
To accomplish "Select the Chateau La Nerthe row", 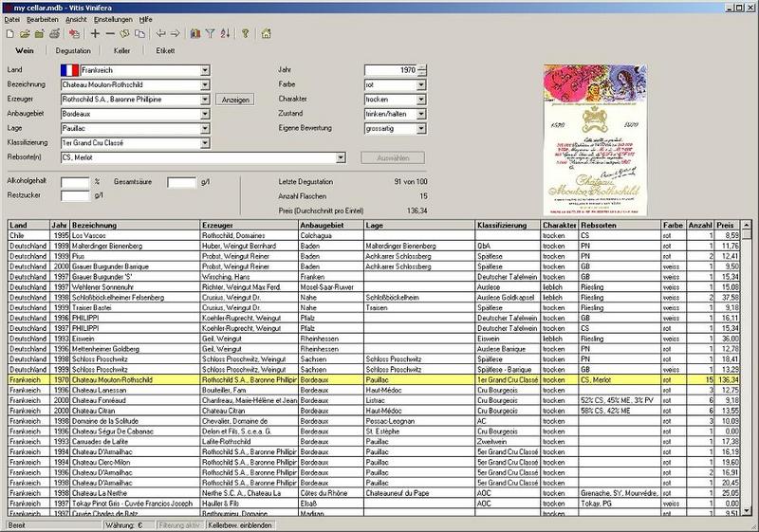I will (x=374, y=493).
